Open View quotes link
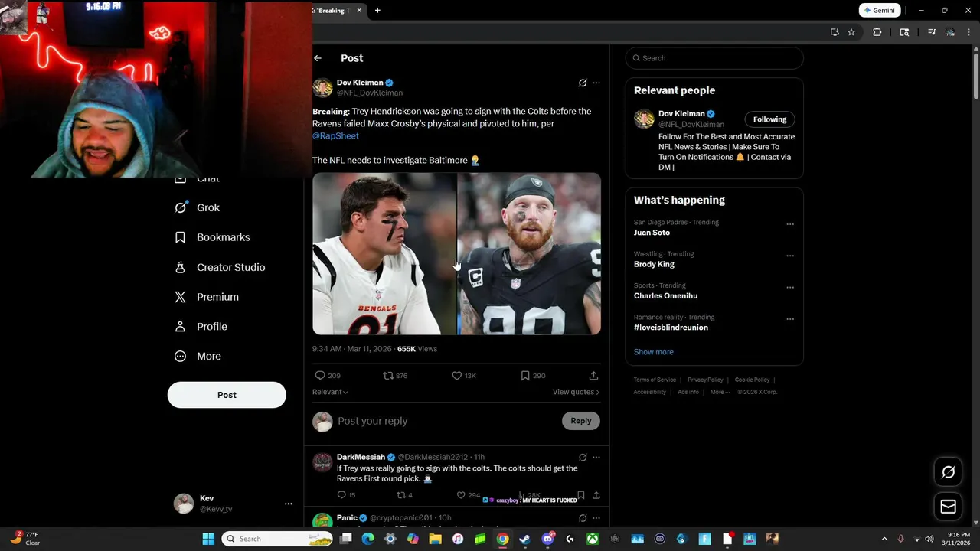The image size is (980, 551). coord(576,392)
